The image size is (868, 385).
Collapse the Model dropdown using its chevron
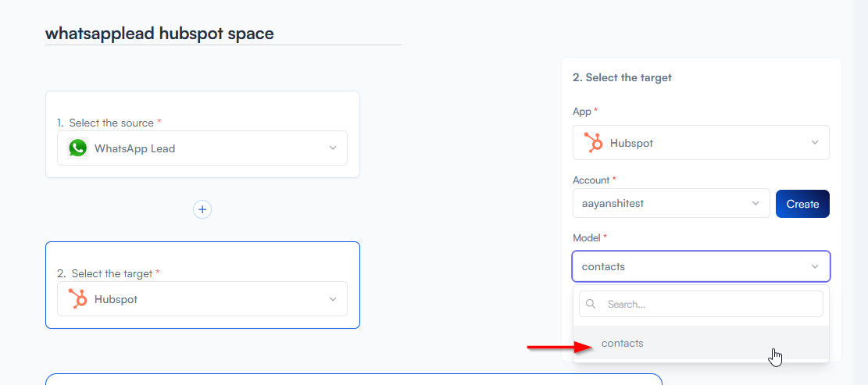815,266
